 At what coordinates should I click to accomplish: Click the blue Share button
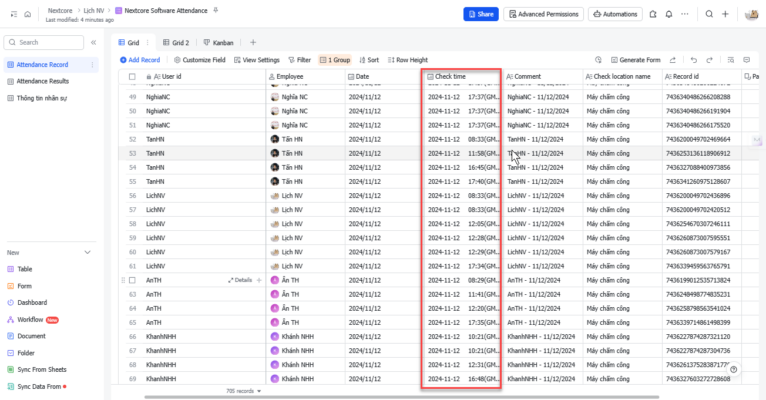pos(480,15)
